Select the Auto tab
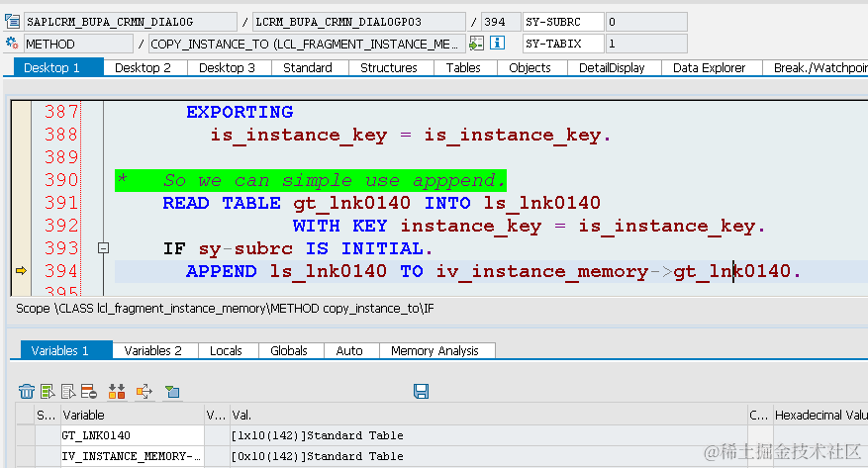This screenshot has width=868, height=468. pos(349,350)
